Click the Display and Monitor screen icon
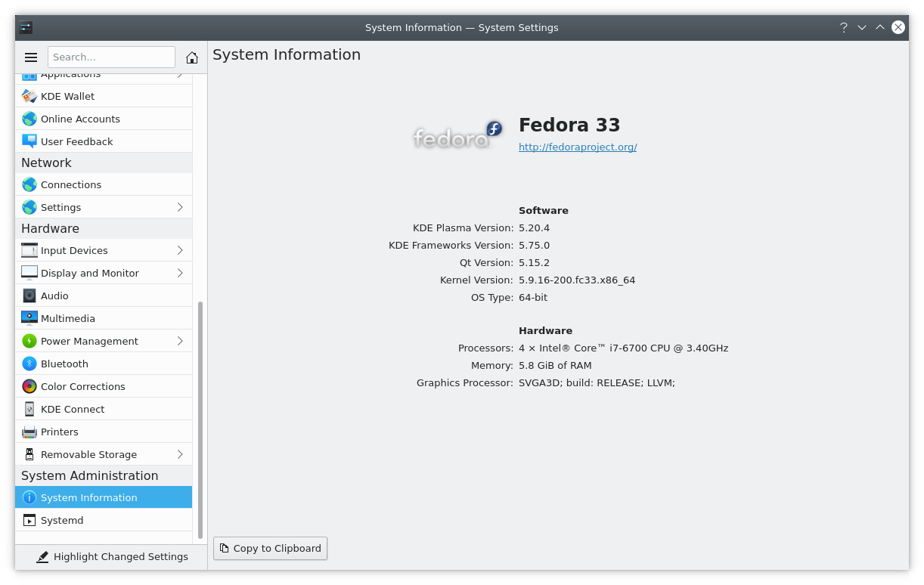This screenshot has width=924, height=585. (29, 273)
